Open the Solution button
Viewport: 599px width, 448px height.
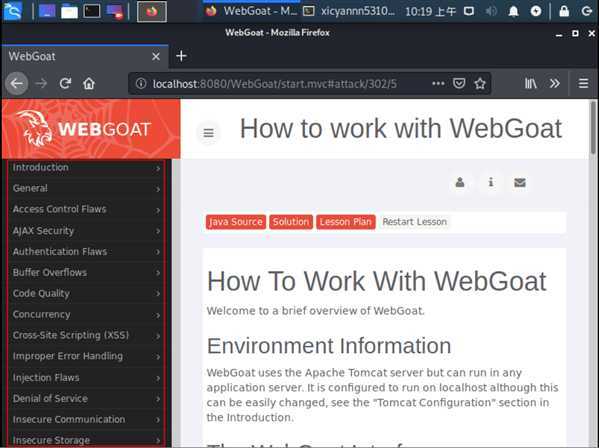coord(291,222)
